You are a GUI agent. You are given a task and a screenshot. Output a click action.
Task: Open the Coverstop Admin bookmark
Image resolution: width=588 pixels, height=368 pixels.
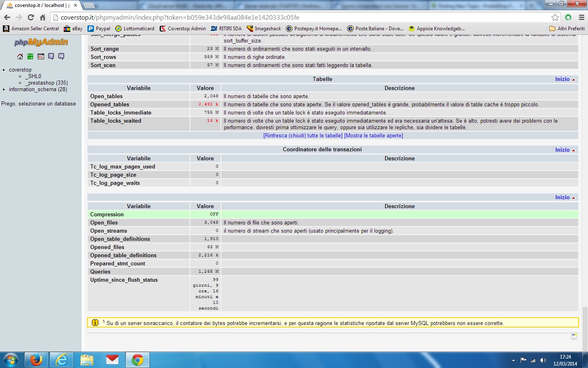(183, 29)
